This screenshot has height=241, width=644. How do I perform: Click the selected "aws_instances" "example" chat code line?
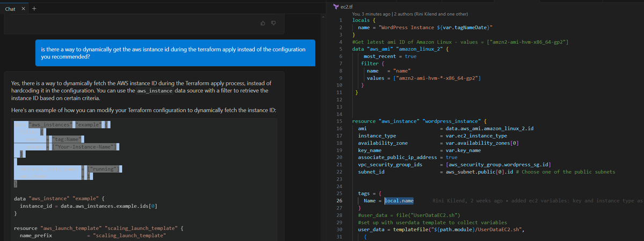(x=62, y=125)
